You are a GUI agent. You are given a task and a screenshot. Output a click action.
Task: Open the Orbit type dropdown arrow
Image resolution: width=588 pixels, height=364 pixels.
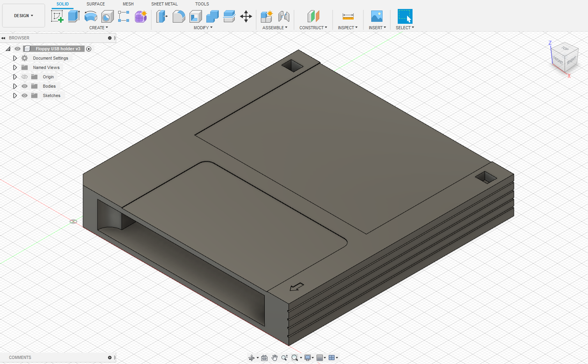tap(258, 358)
